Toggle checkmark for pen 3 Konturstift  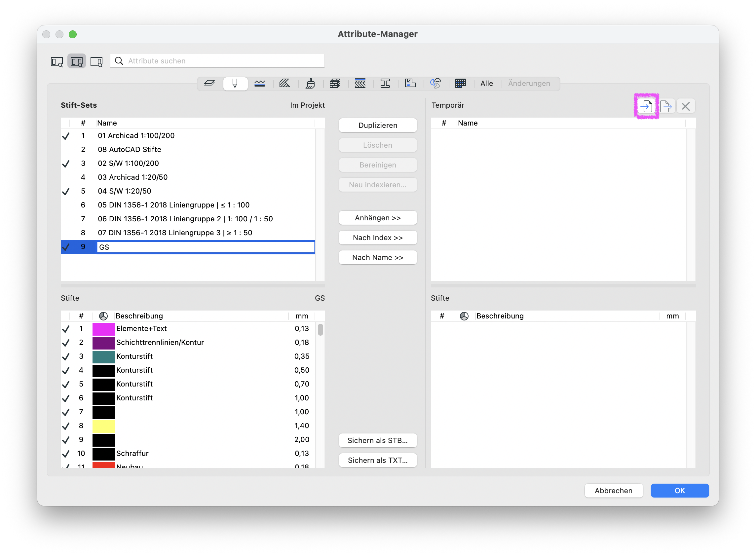(66, 357)
